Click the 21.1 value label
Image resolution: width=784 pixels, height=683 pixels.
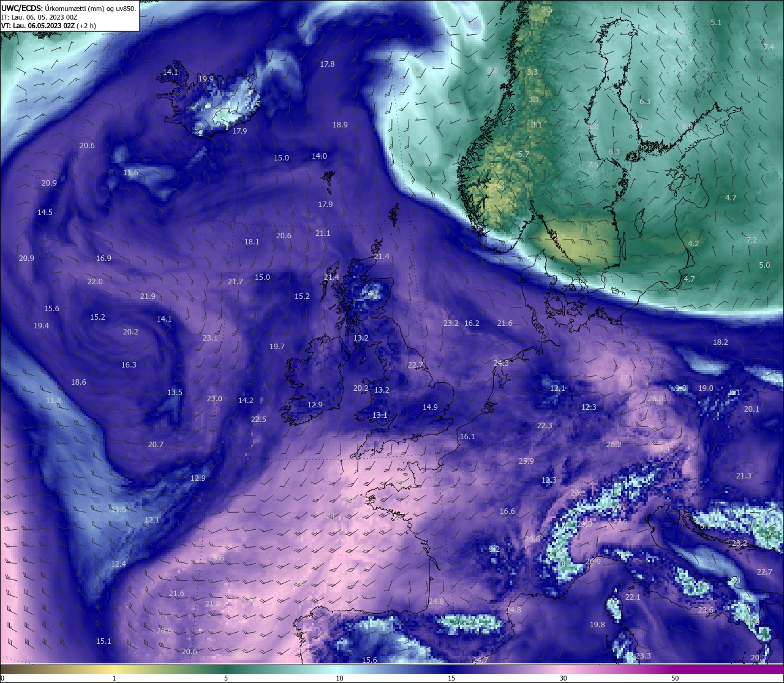pos(323,233)
